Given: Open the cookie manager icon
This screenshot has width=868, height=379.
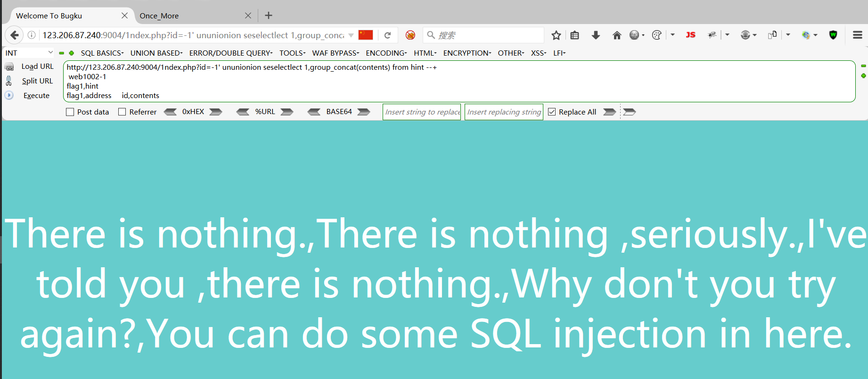Looking at the screenshot, I should 656,35.
